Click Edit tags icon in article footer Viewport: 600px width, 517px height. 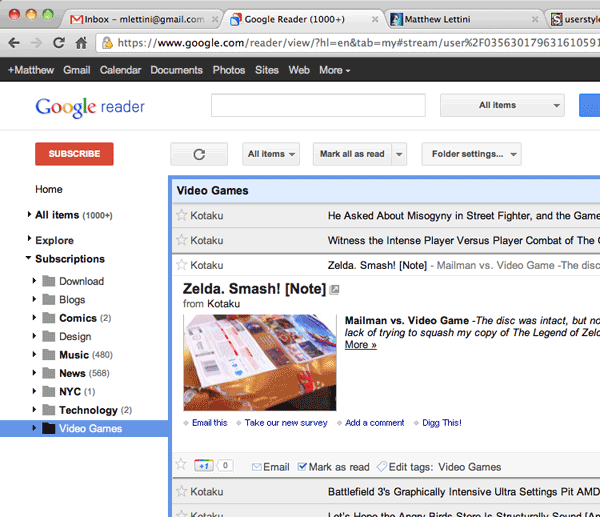point(382,466)
